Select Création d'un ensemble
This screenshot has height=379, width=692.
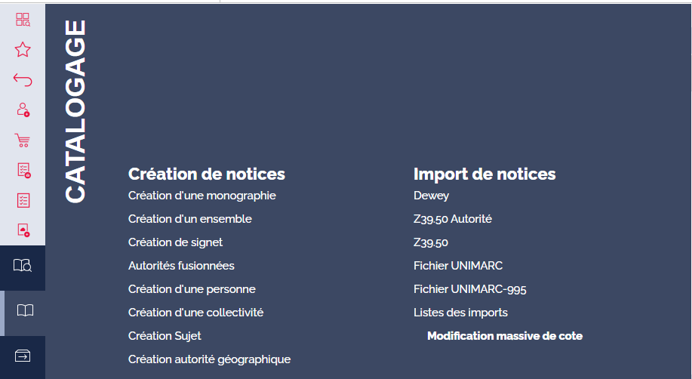pyautogui.click(x=190, y=219)
